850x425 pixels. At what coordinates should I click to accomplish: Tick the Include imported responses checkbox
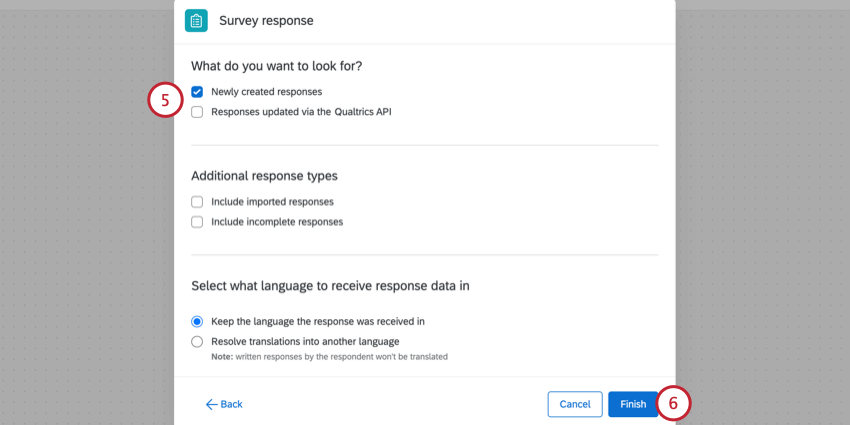coord(197,201)
